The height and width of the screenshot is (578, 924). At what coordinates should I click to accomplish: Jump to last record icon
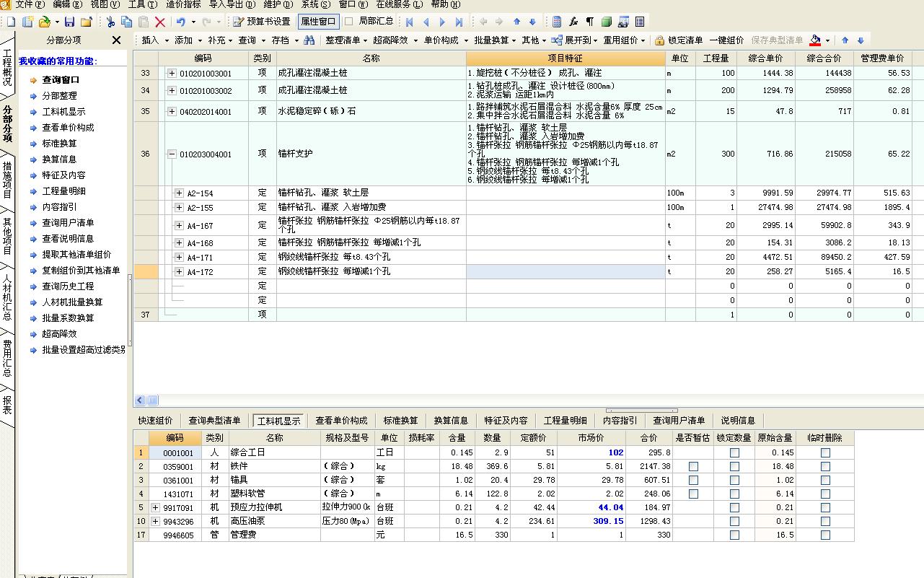tap(459, 22)
